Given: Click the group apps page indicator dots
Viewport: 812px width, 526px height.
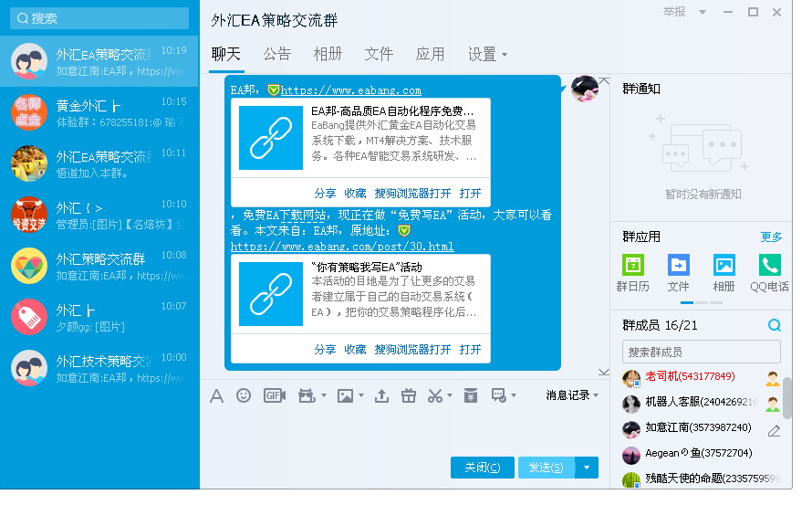Looking at the screenshot, I should [702, 302].
